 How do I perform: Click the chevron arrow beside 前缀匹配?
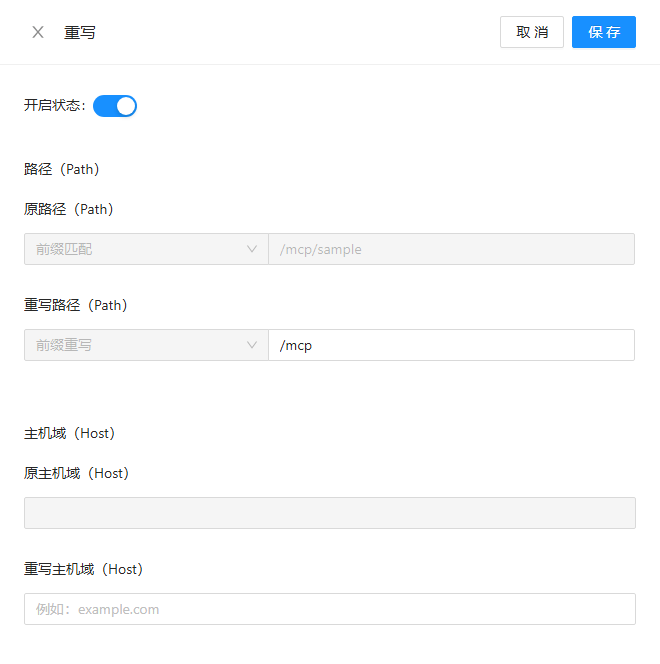252,249
